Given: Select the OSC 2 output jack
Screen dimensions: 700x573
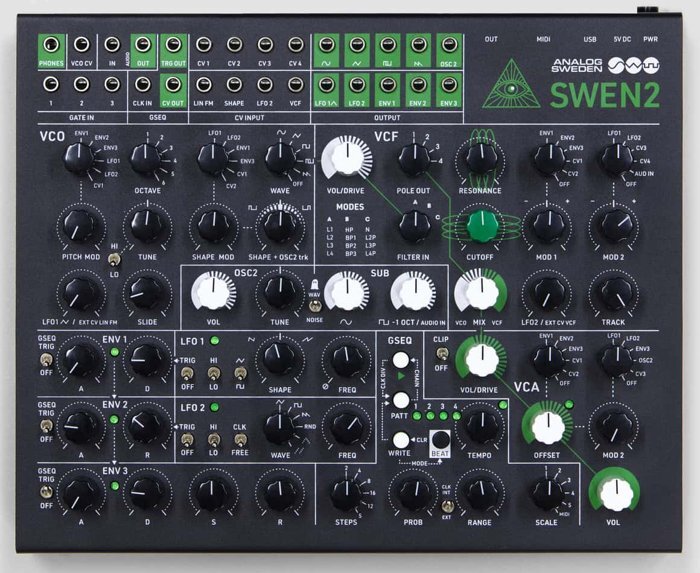Looking at the screenshot, I should click(x=449, y=45).
